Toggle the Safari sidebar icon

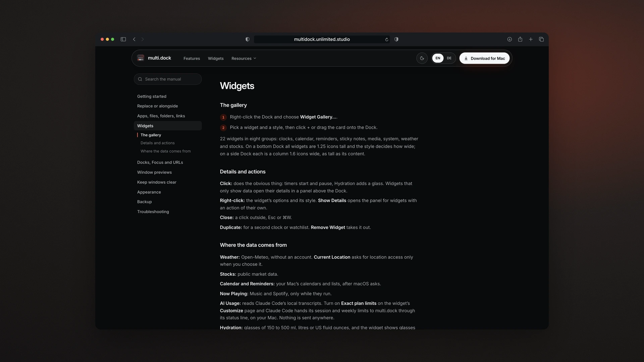pos(123,39)
